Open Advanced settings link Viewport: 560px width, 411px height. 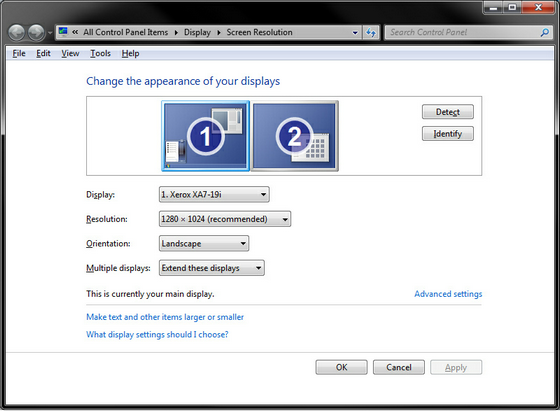point(448,294)
